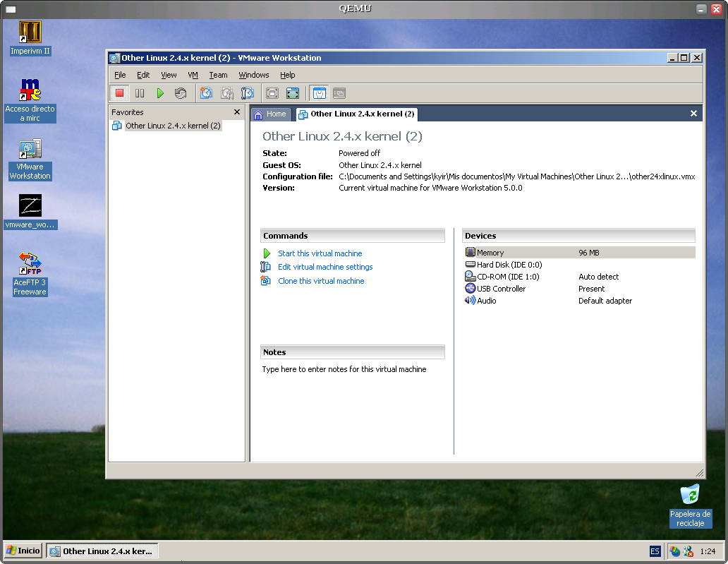Click the Reset toolbar button
728x564 pixels.
[x=181, y=93]
